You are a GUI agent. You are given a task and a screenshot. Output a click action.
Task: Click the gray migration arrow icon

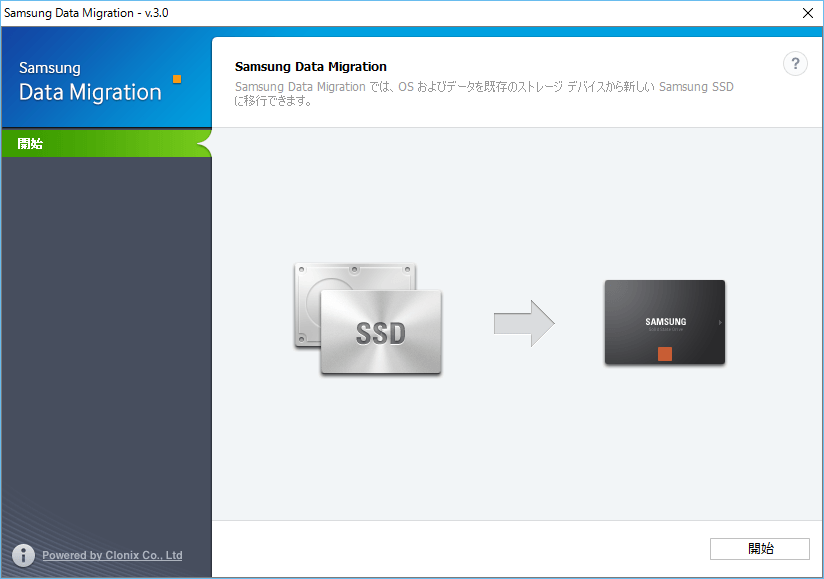(x=524, y=322)
